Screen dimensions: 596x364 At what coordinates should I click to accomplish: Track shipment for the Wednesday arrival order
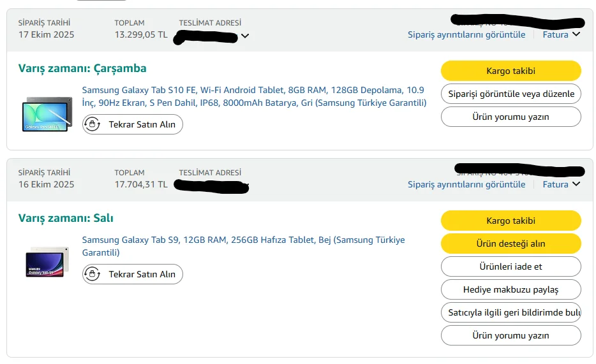[510, 71]
